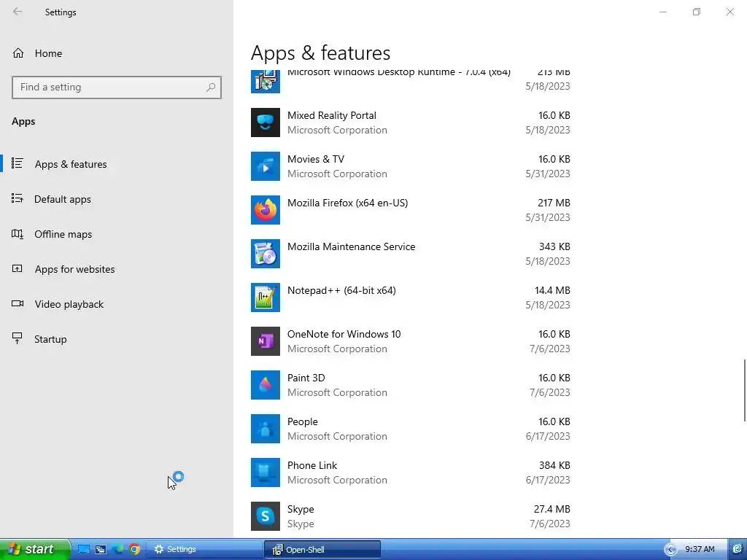Open Video playback settings
Image resolution: width=747 pixels, height=560 pixels.
[x=117, y=304]
